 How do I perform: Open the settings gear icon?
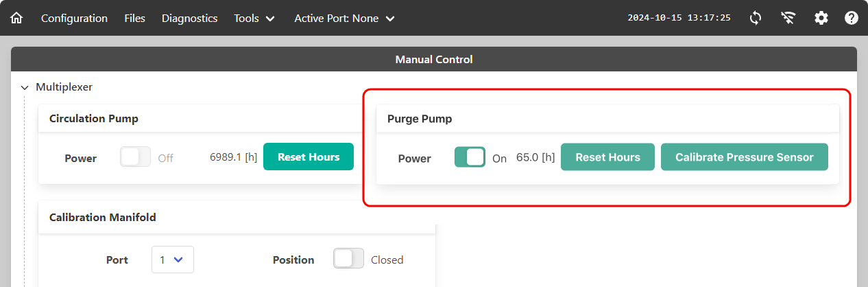821,19
